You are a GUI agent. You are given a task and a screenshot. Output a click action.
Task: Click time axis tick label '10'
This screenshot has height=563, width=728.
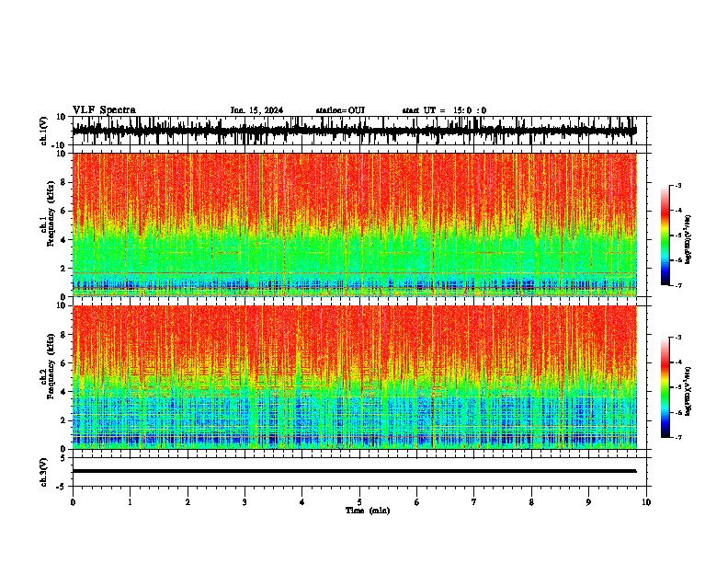click(x=646, y=502)
